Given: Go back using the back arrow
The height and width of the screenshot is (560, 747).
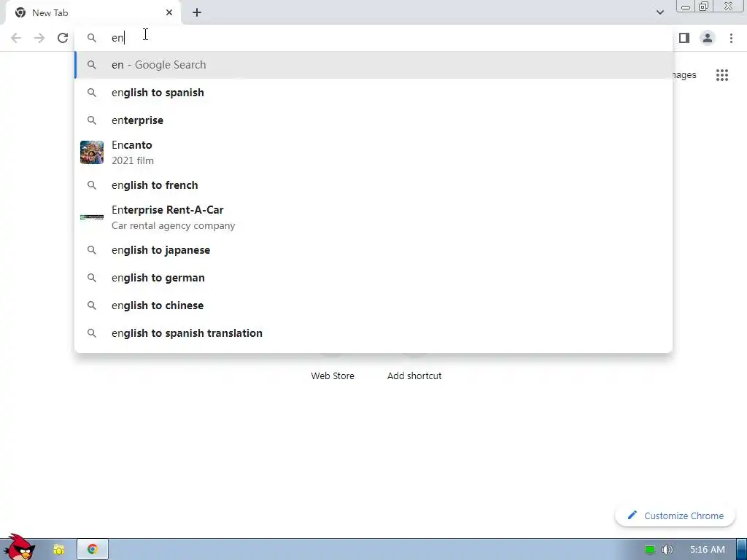Looking at the screenshot, I should pyautogui.click(x=16, y=38).
